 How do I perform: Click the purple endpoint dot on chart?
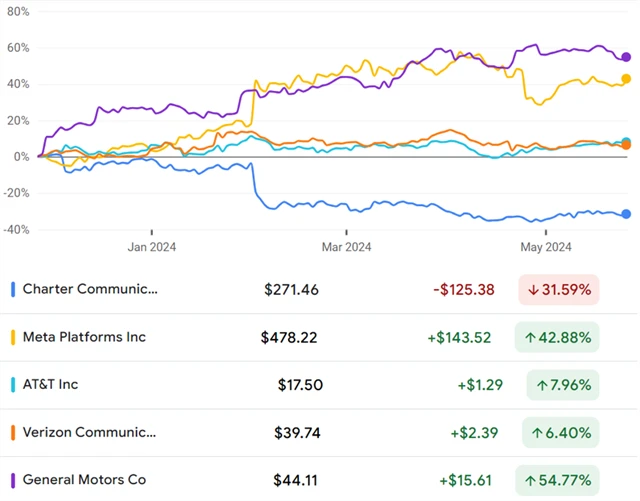pyautogui.click(x=626, y=57)
